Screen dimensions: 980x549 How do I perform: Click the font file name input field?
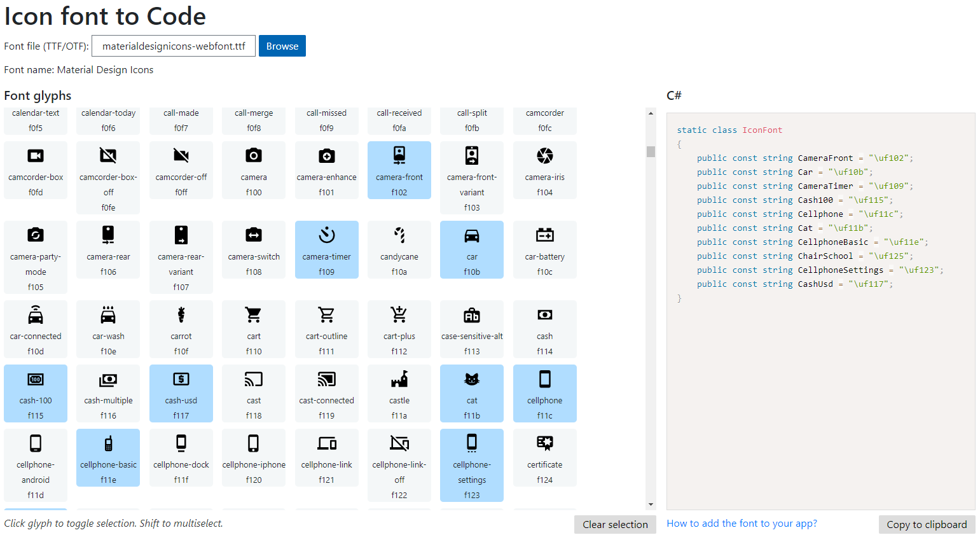click(x=173, y=46)
